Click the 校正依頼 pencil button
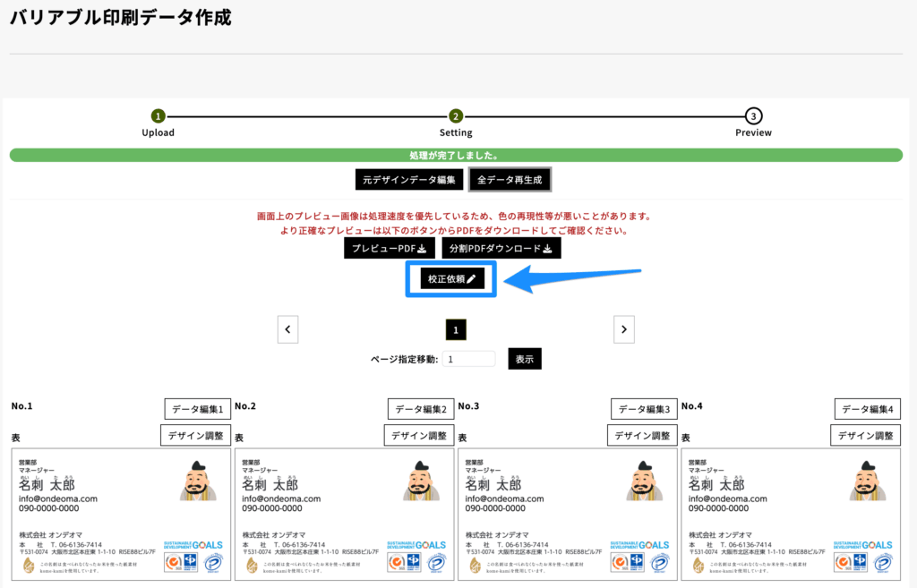This screenshot has height=588, width=917. point(452,279)
